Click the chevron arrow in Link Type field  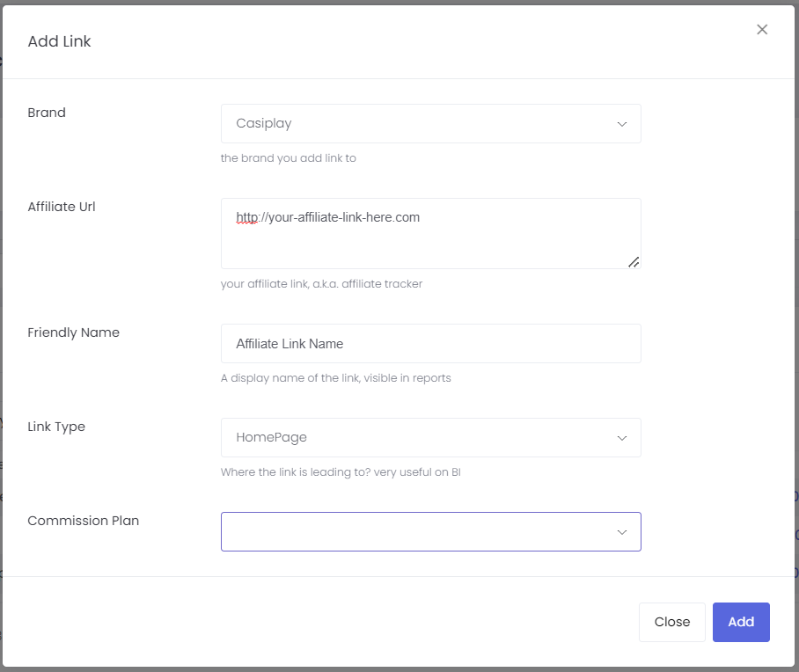pos(621,438)
